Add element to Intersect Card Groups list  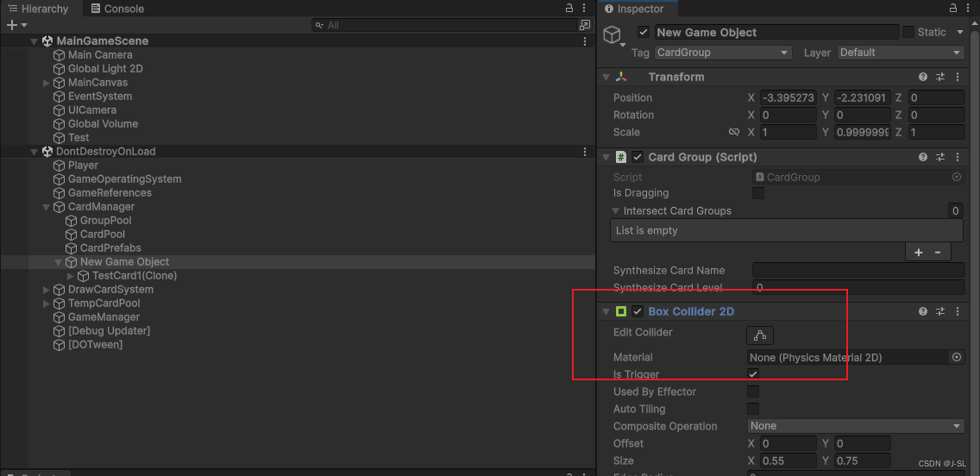(x=918, y=253)
